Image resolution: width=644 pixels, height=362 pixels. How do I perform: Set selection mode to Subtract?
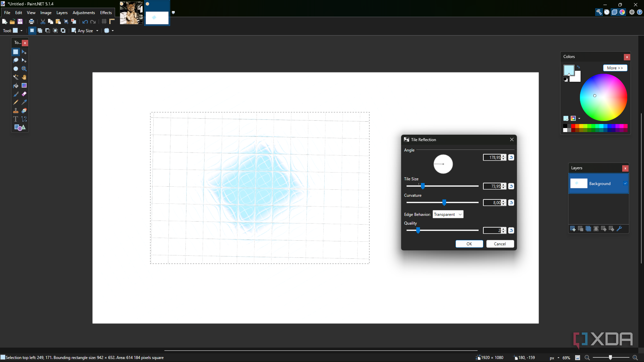[48, 31]
